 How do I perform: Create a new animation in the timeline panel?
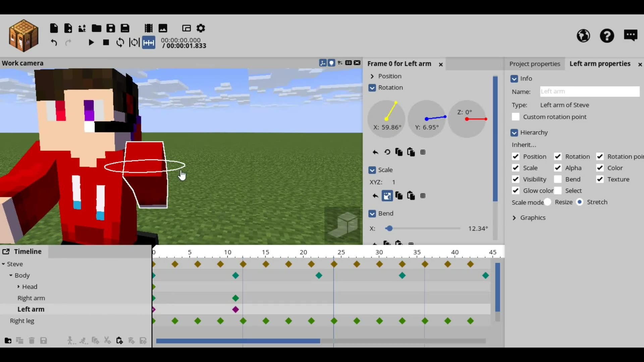pos(8,341)
